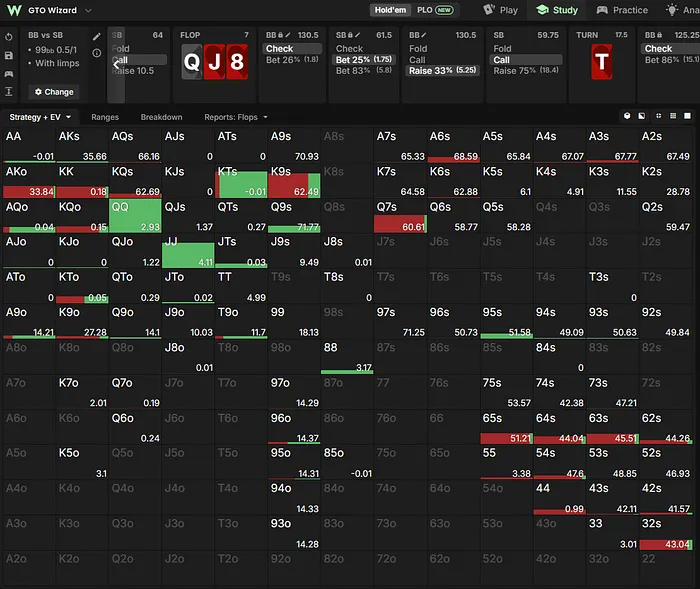Open the Strategy + EV dropdown

coord(40,117)
